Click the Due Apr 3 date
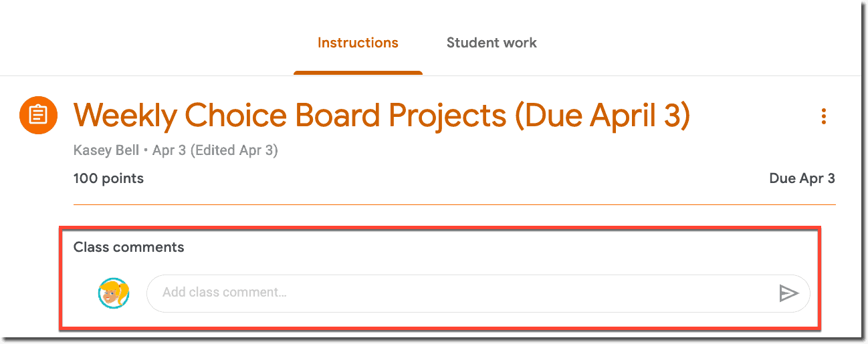This screenshot has height=344, width=868. (802, 178)
